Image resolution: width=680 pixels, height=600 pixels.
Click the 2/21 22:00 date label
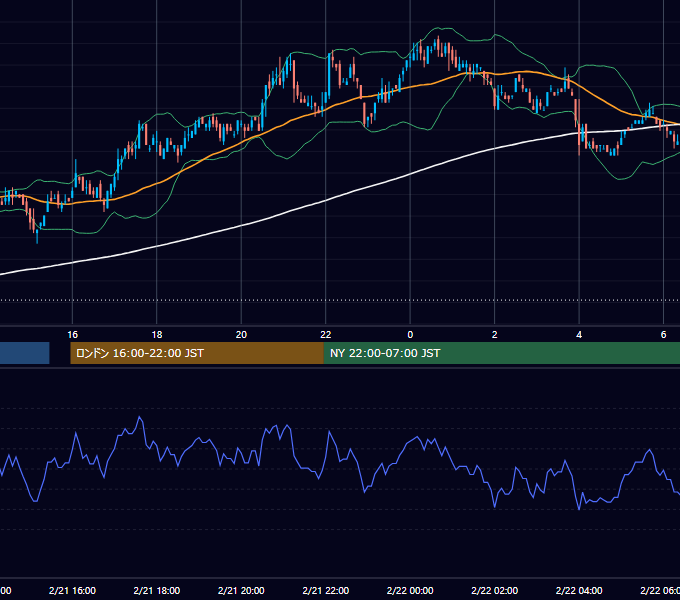(326, 590)
